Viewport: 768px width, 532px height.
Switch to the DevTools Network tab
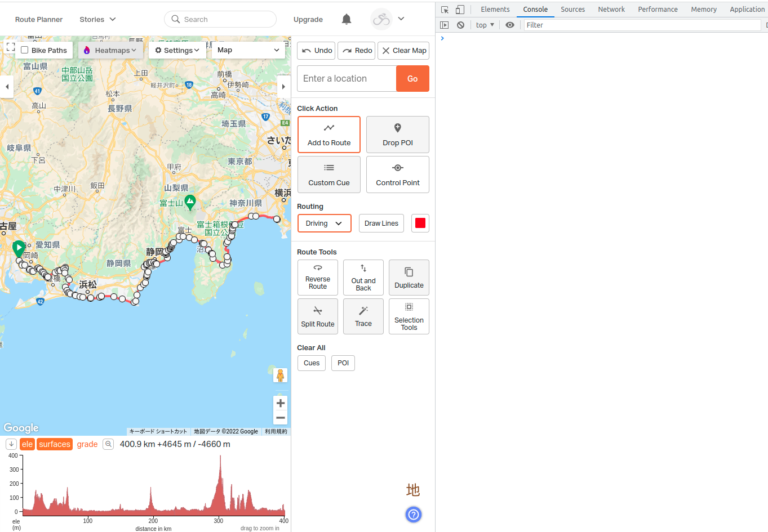(611, 10)
